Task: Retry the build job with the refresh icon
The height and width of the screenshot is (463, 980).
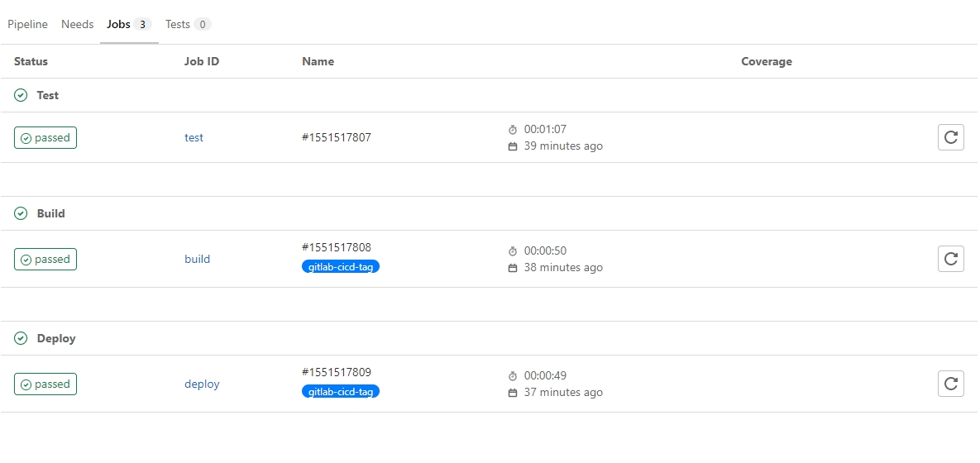Action: 950,259
